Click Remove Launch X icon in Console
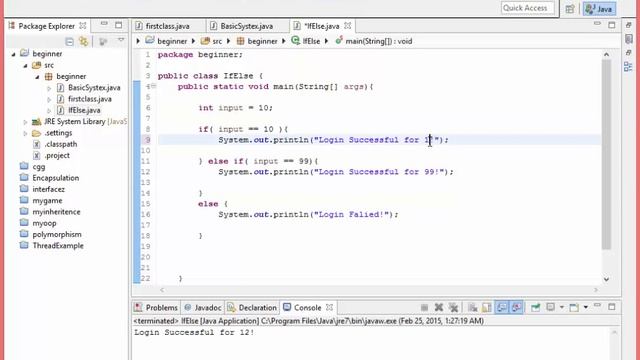 tap(439, 307)
